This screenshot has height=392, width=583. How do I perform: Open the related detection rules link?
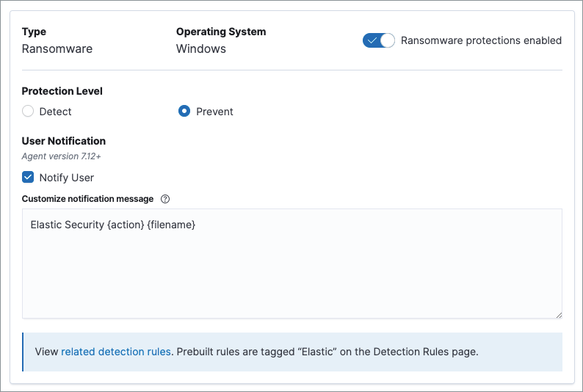point(115,352)
